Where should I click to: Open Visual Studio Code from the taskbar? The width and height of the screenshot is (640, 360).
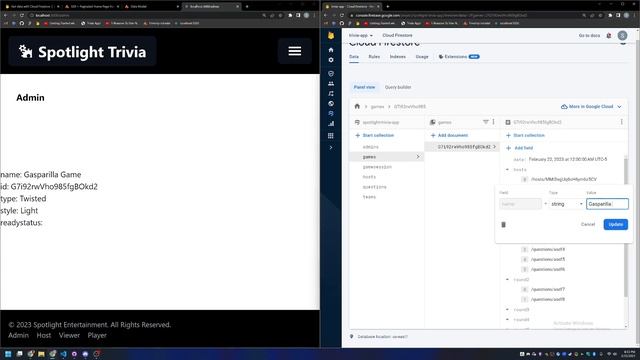63,354
